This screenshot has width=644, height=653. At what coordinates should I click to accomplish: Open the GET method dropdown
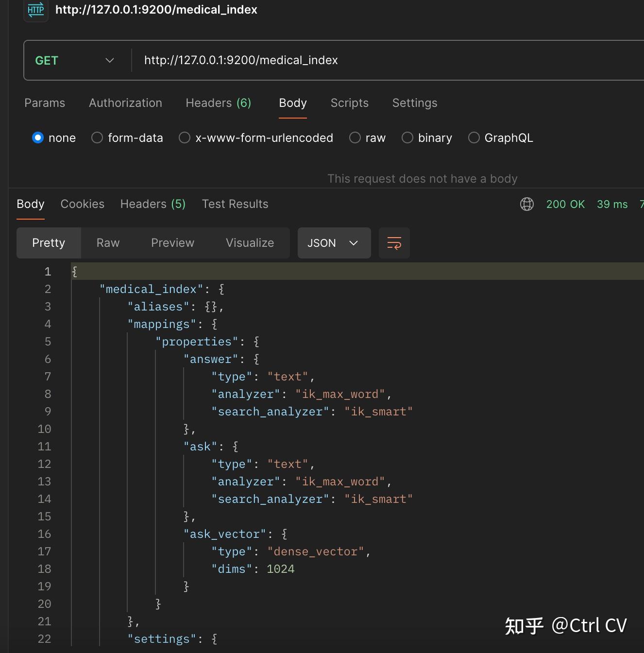click(x=75, y=60)
